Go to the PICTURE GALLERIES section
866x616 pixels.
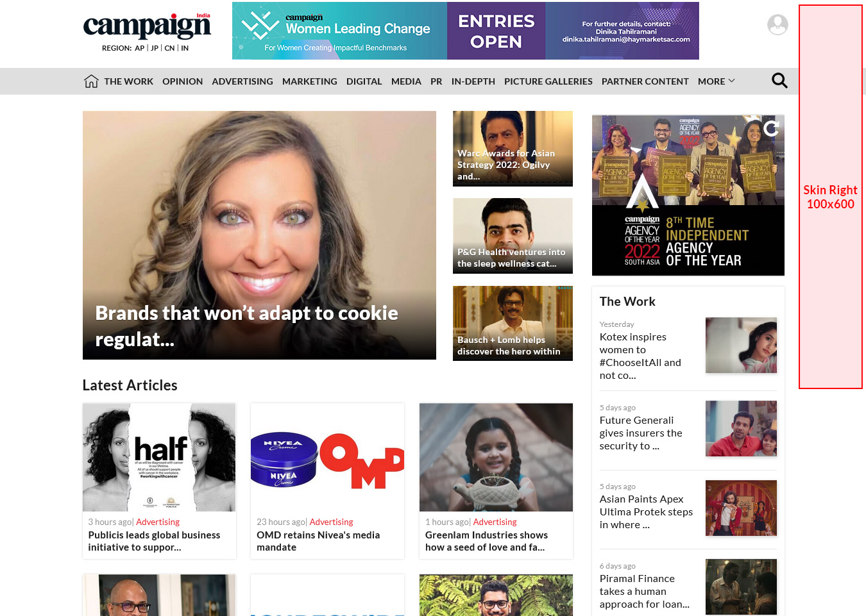(548, 81)
